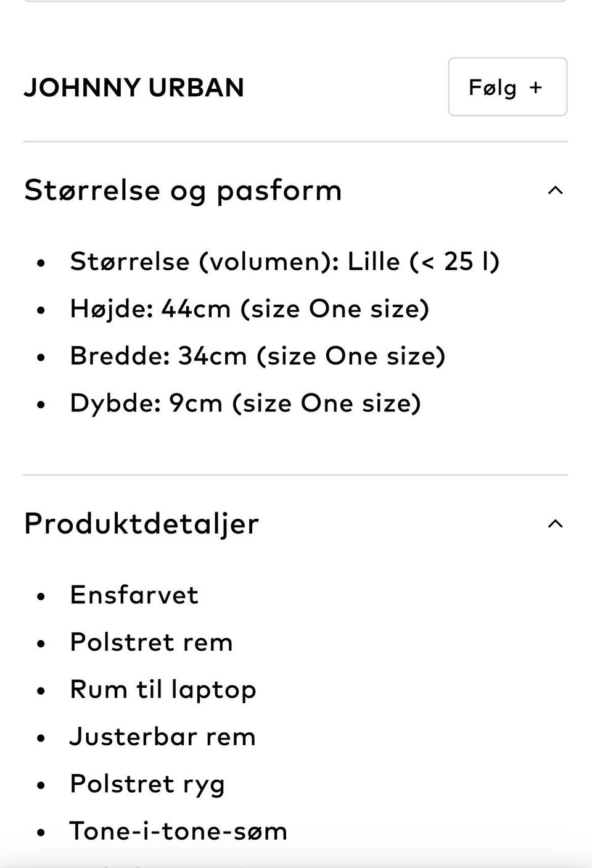Select the Produktdetaljer heading
592x868 pixels.
pyautogui.click(x=141, y=524)
